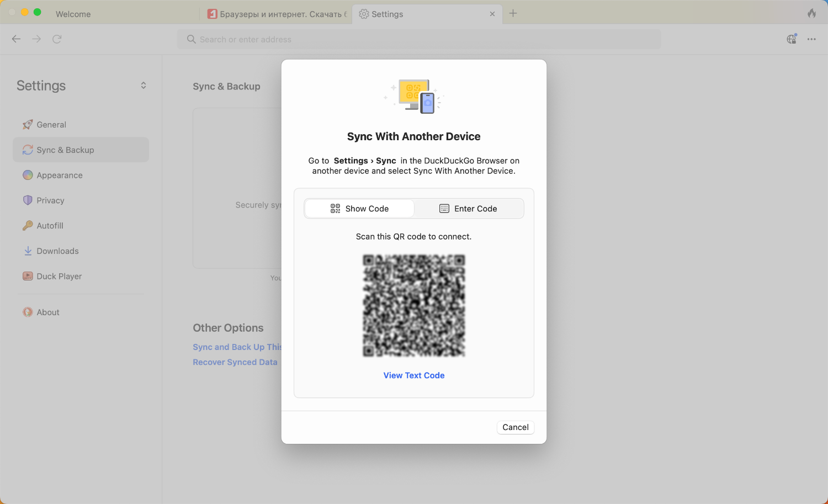Click the Privacy shield icon
828x504 pixels.
click(28, 200)
